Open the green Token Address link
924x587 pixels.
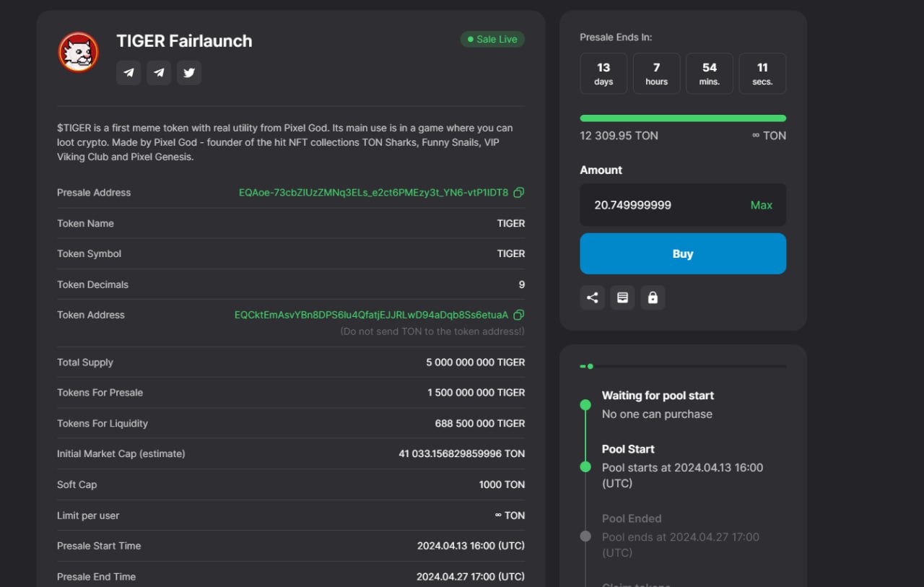coord(371,315)
